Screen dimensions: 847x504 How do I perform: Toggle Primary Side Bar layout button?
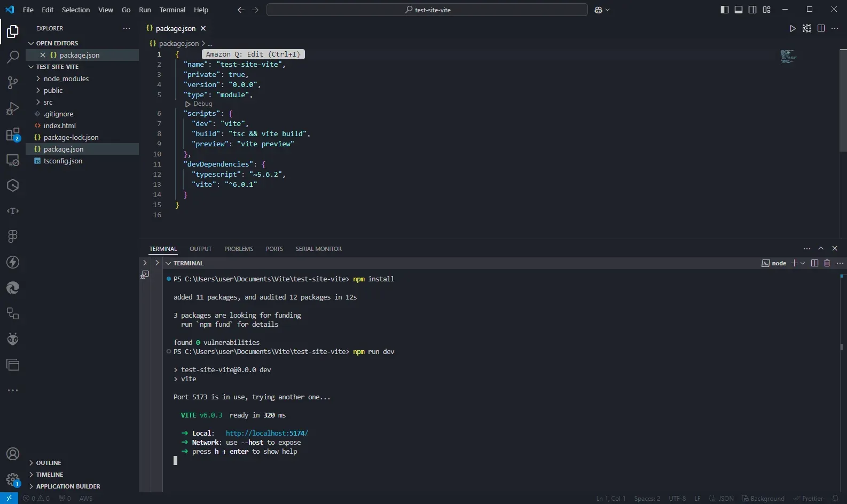[725, 10]
